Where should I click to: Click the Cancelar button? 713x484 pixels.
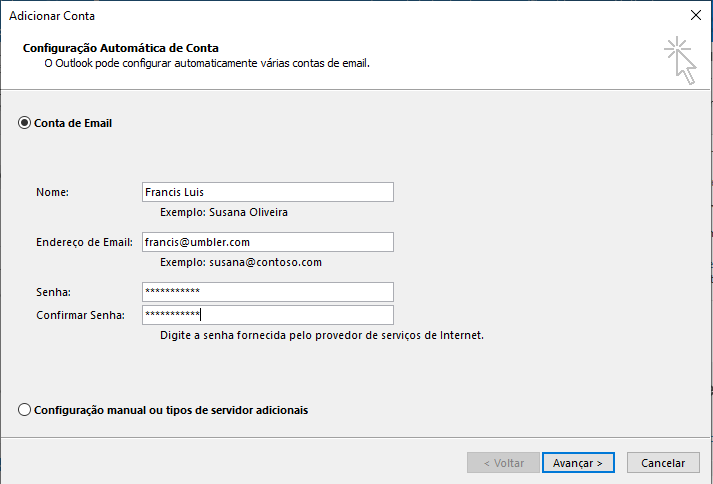click(x=663, y=463)
